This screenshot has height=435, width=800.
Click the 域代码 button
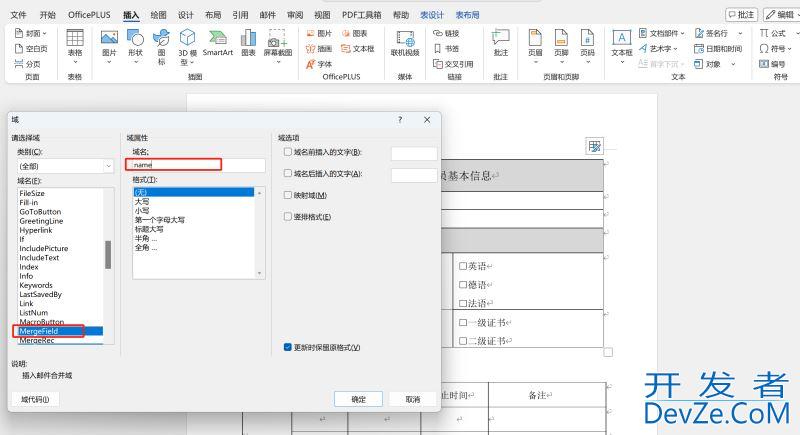[x=35, y=399]
